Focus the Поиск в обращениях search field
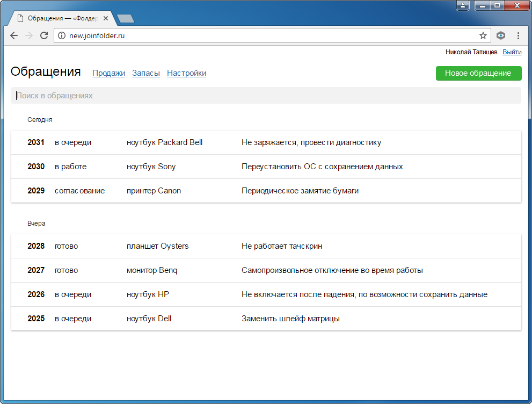The width and height of the screenshot is (532, 404). point(266,96)
